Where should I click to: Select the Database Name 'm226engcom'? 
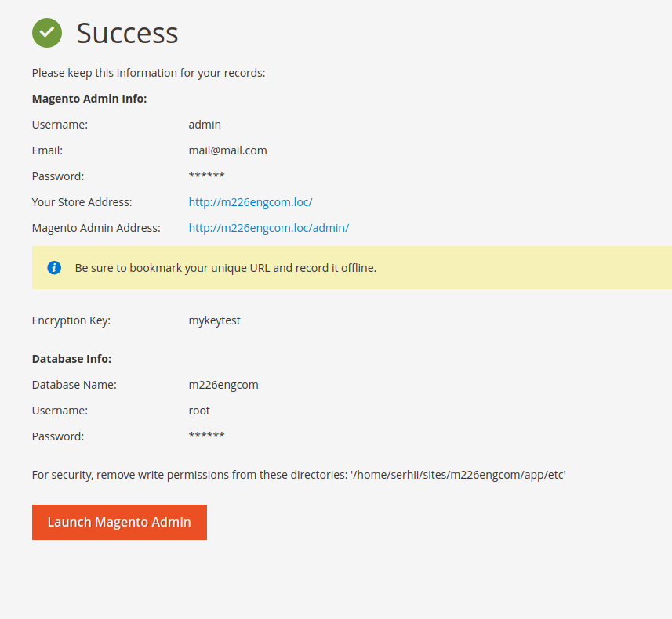pyautogui.click(x=223, y=384)
